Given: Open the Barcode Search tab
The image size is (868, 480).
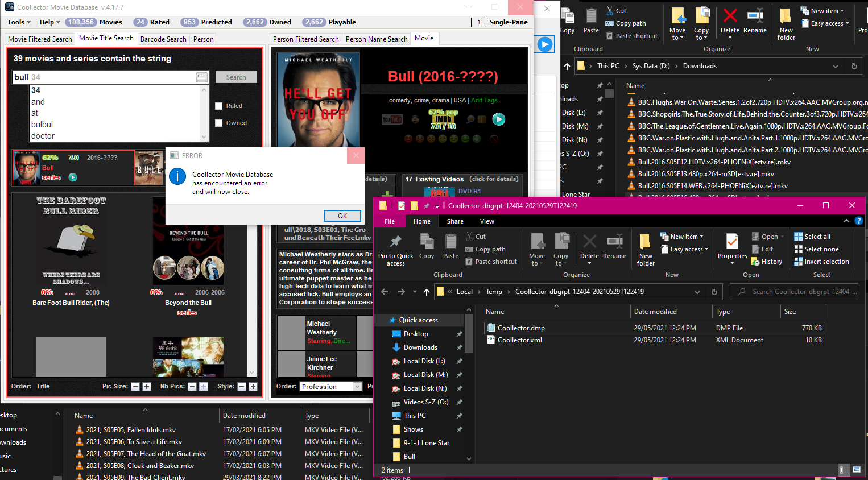Looking at the screenshot, I should point(163,39).
